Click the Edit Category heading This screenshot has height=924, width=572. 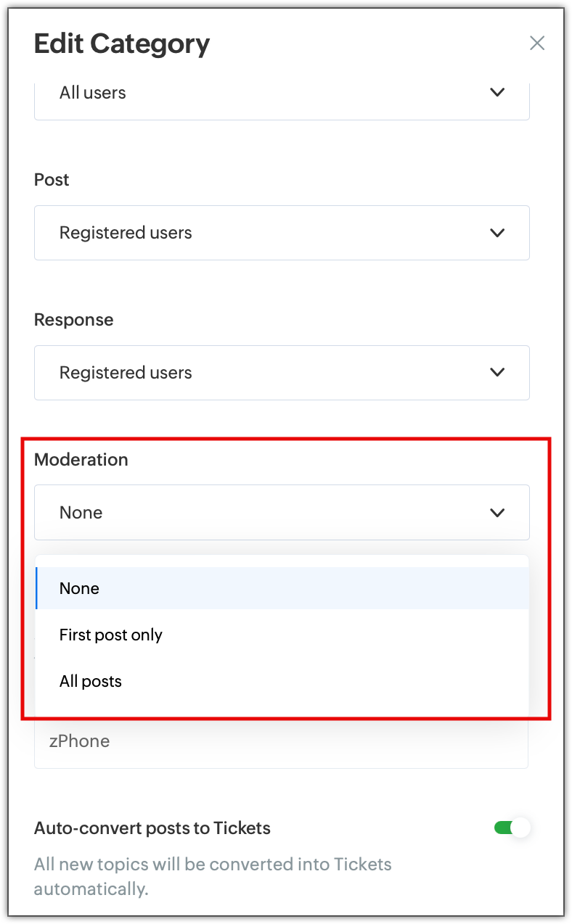click(122, 44)
